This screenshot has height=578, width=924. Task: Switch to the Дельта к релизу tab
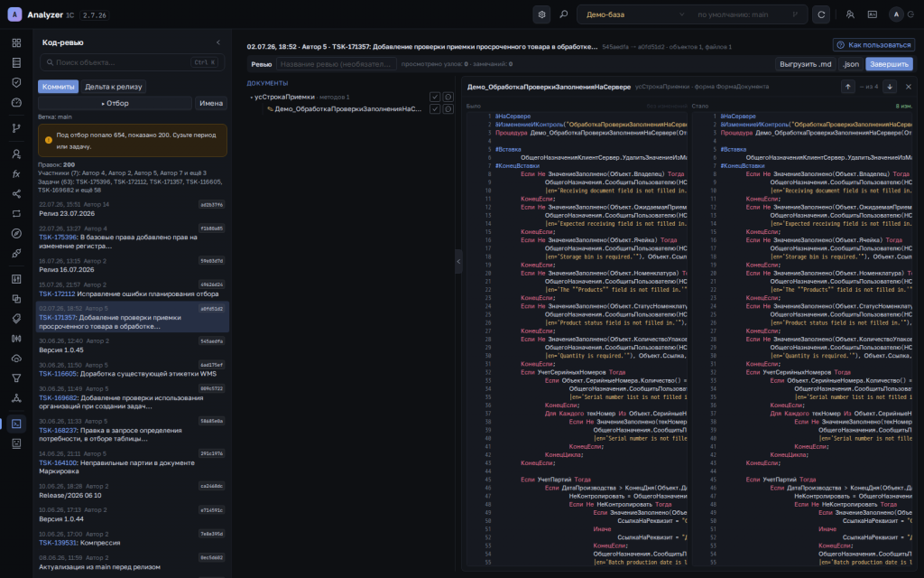point(113,87)
